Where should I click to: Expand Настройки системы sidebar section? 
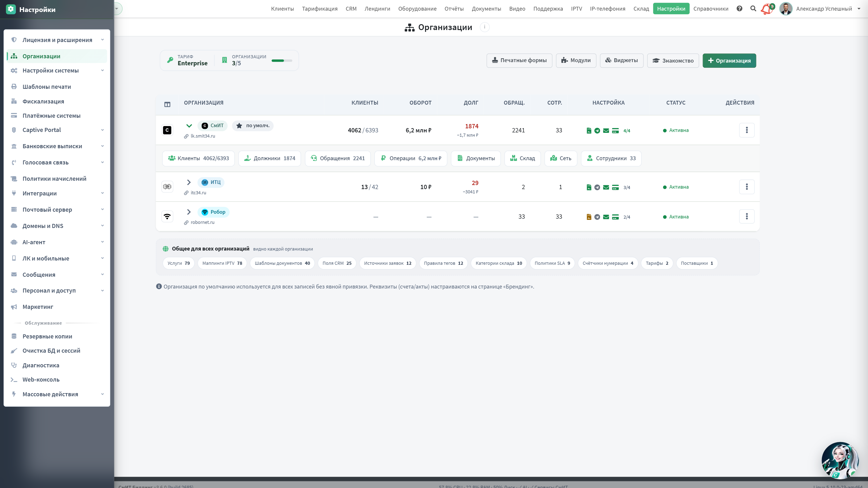(x=57, y=70)
